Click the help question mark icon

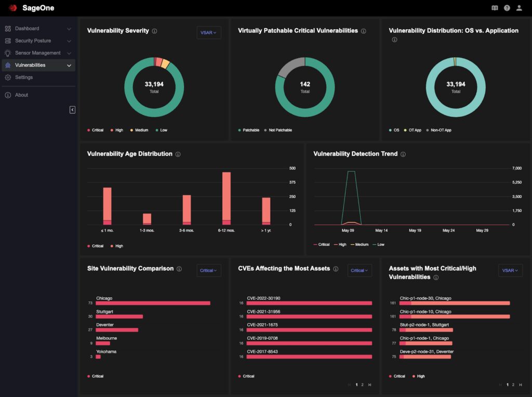point(507,8)
